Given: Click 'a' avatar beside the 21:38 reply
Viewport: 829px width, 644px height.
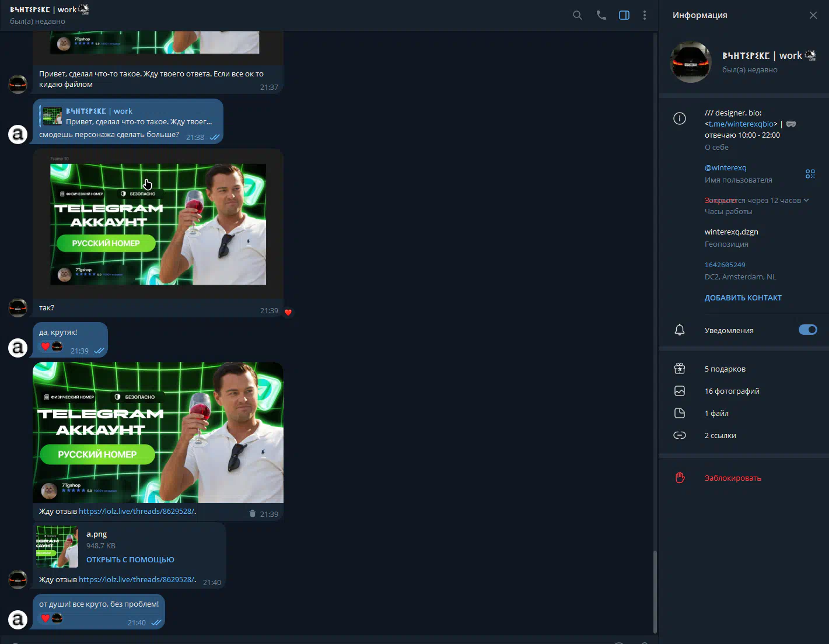Looking at the screenshot, I should 18,134.
